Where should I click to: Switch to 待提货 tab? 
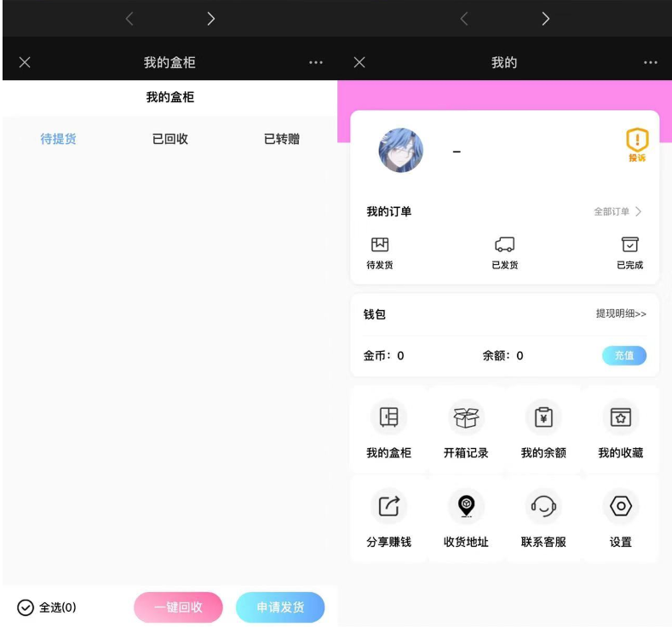pyautogui.click(x=58, y=139)
